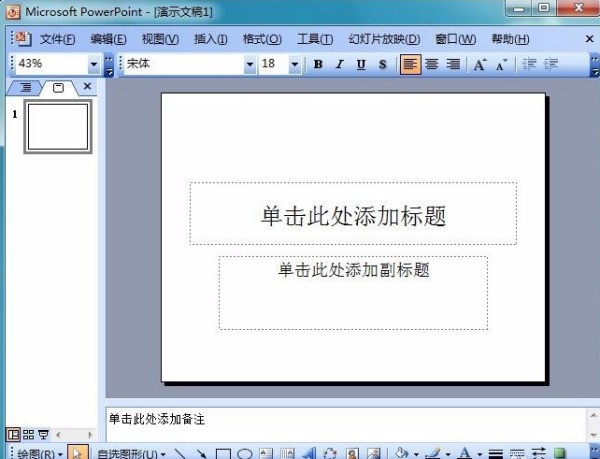This screenshot has height=459, width=600.
Task: Open the line color dropdown arrow
Action: click(x=448, y=454)
